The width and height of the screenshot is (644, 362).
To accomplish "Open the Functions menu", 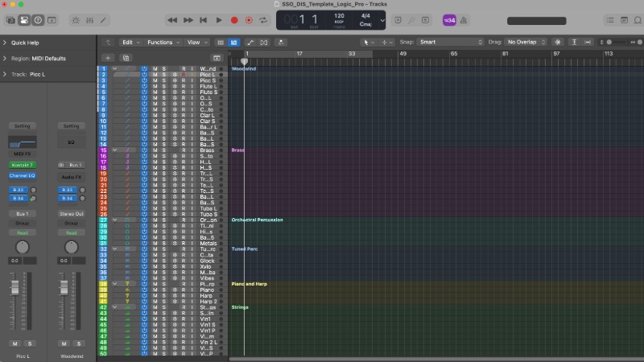I will coord(163,42).
